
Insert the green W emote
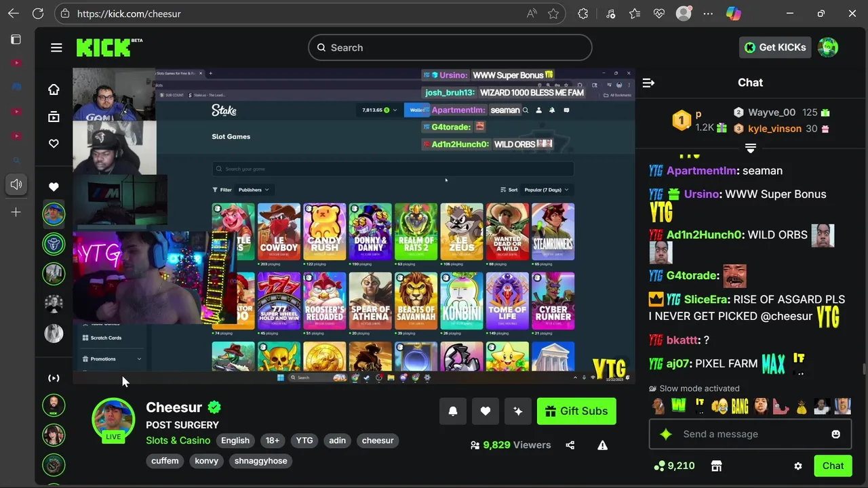click(678, 406)
